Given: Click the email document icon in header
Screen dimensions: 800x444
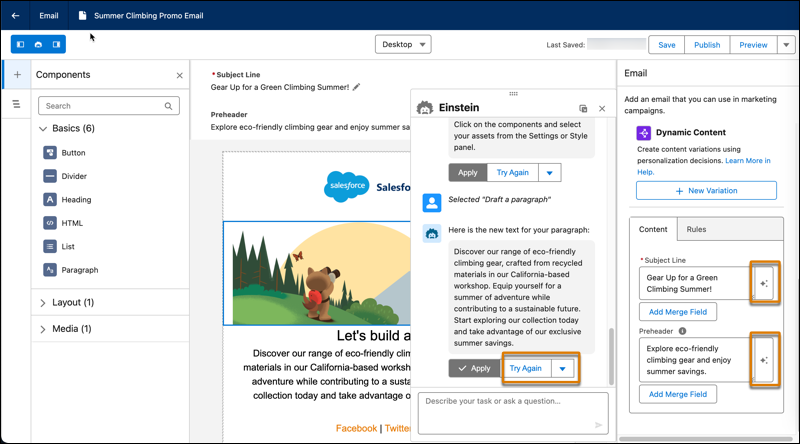Looking at the screenshot, I should point(82,16).
